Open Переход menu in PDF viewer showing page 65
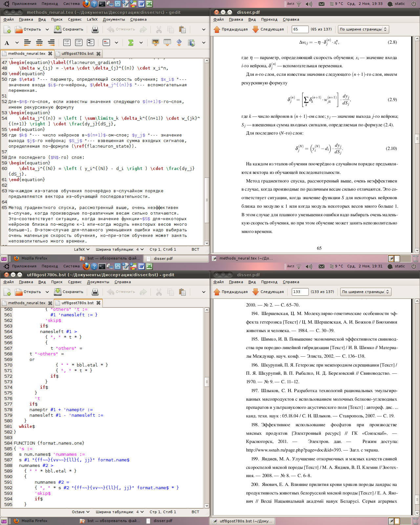 [x=269, y=19]
